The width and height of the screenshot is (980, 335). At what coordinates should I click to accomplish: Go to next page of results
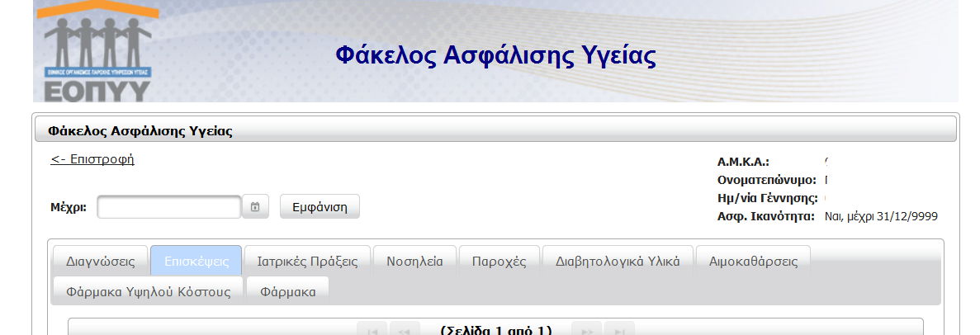pyautogui.click(x=586, y=330)
